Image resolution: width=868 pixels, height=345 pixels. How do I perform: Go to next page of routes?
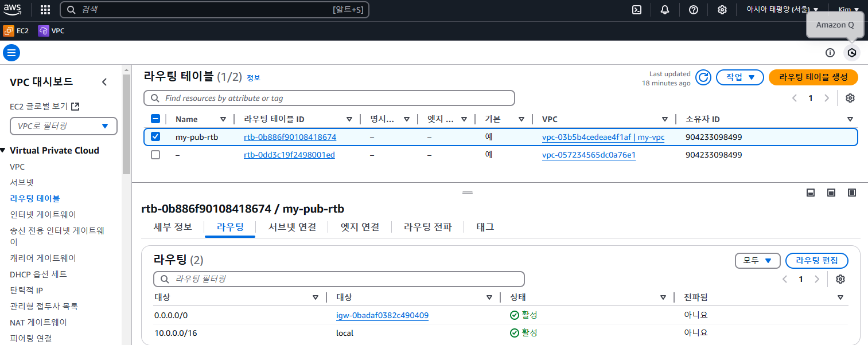(818, 279)
